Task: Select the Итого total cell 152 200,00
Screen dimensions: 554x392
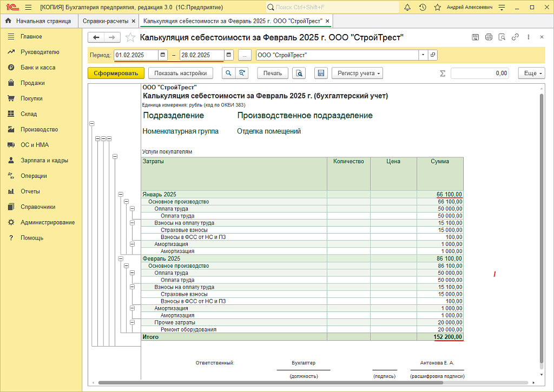Action: (x=440, y=337)
